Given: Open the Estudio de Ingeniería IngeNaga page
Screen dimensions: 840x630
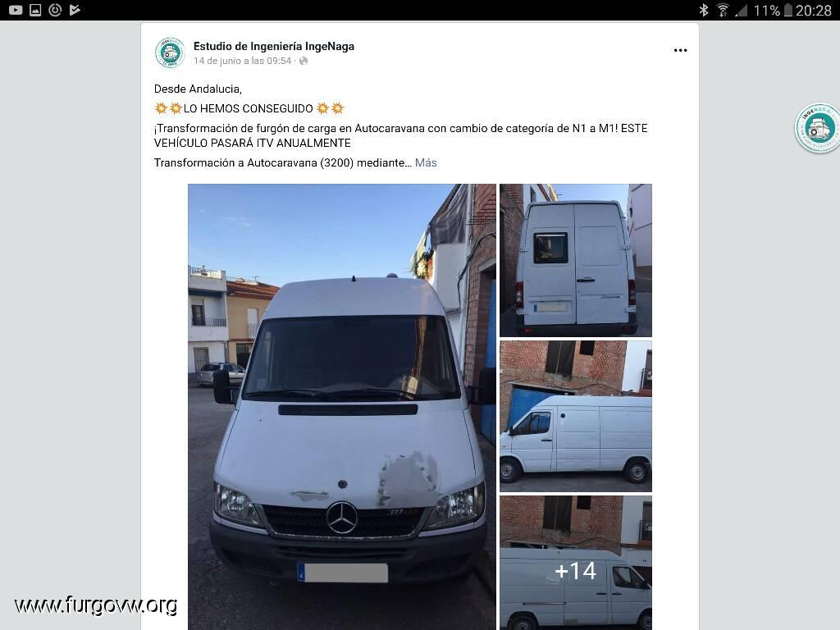Looking at the screenshot, I should pos(274,46).
